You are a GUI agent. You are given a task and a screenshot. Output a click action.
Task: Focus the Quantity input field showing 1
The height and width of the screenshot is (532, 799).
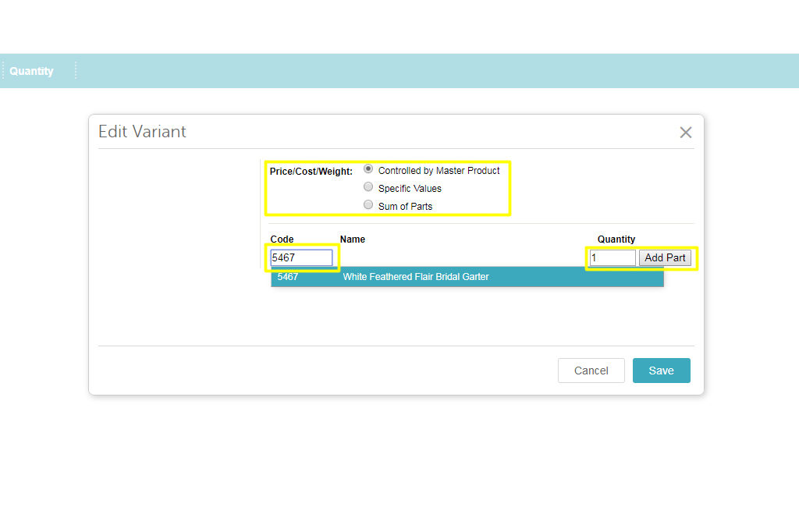point(612,257)
